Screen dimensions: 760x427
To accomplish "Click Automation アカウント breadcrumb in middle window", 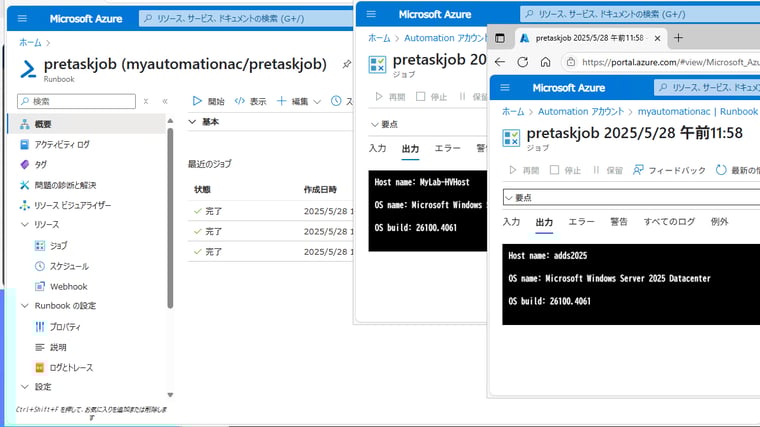I will click(x=445, y=38).
